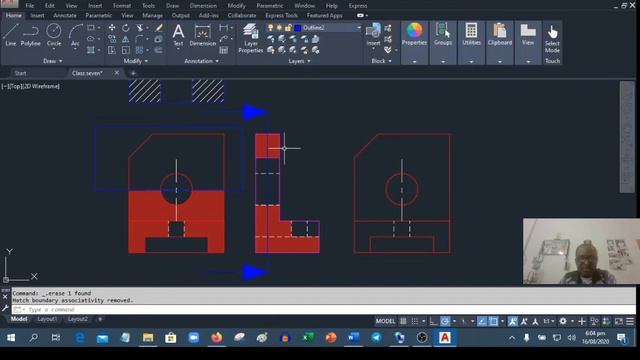Select the Polyline tool
The image size is (640, 360).
tap(31, 35)
